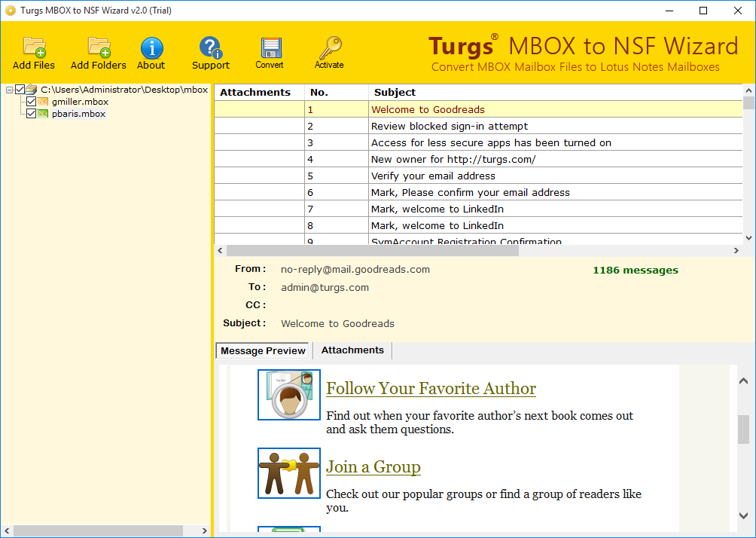Click the Join a Group image
756x538 pixels.
pyautogui.click(x=289, y=473)
